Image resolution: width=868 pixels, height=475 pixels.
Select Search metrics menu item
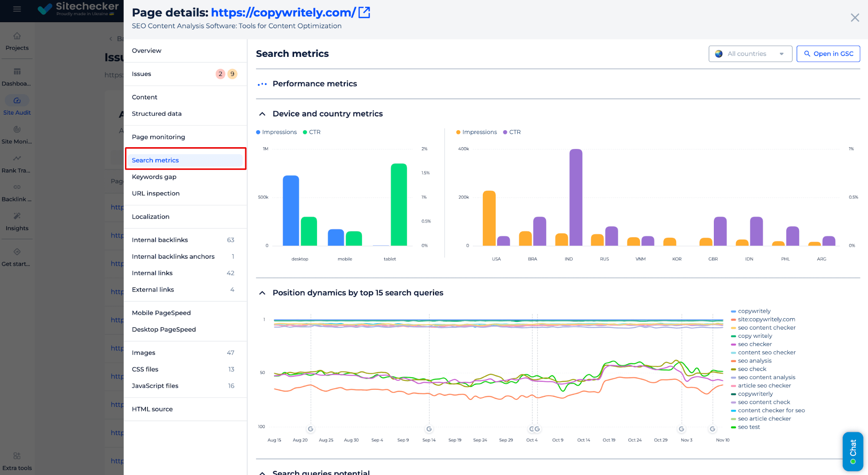pyautogui.click(x=155, y=160)
